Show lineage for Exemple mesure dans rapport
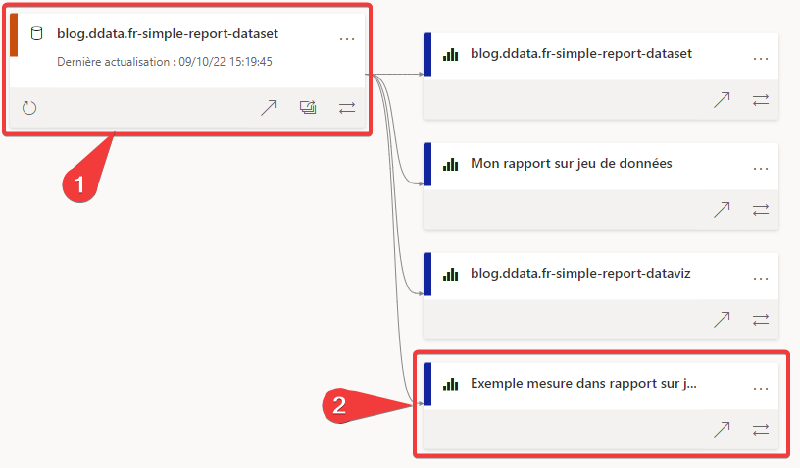 pos(761,430)
